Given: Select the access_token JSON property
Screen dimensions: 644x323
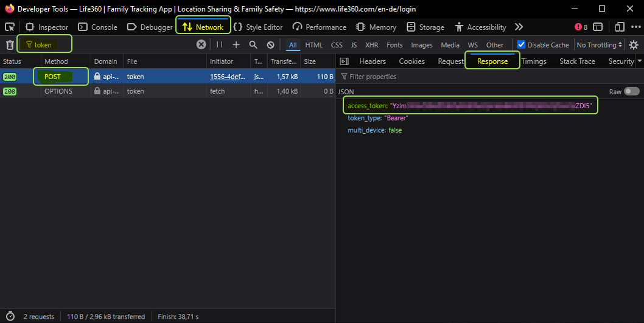Looking at the screenshot, I should (x=469, y=106).
